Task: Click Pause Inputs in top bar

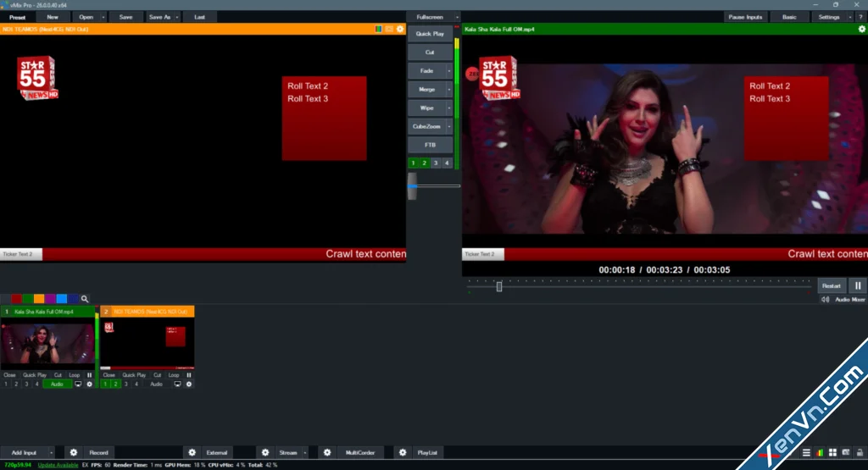Action: point(745,17)
